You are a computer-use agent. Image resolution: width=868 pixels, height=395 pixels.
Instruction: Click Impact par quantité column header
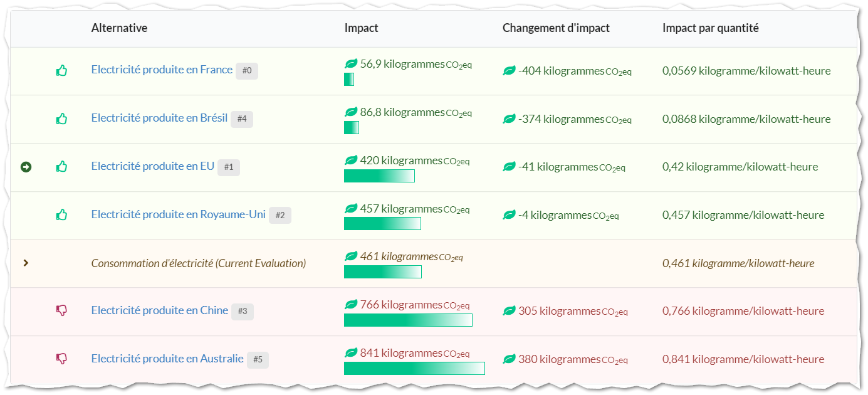(711, 28)
